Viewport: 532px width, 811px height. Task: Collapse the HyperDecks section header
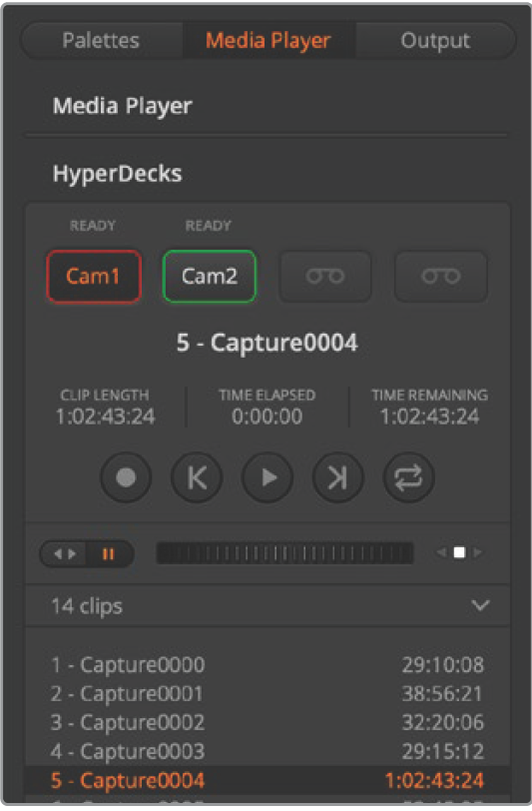pyautogui.click(x=118, y=173)
